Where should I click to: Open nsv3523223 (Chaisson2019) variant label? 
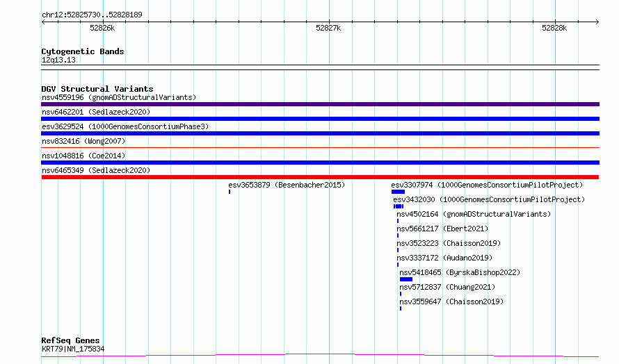click(x=449, y=243)
